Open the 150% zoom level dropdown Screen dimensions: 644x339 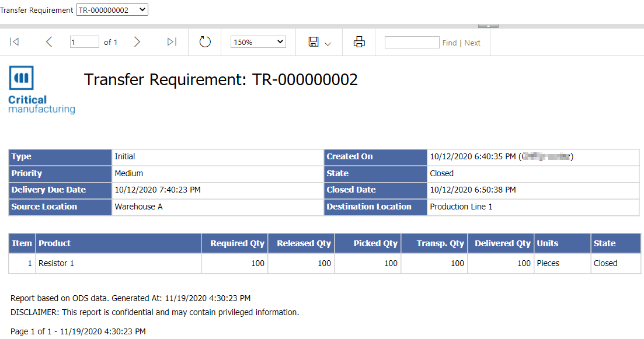[x=258, y=42]
